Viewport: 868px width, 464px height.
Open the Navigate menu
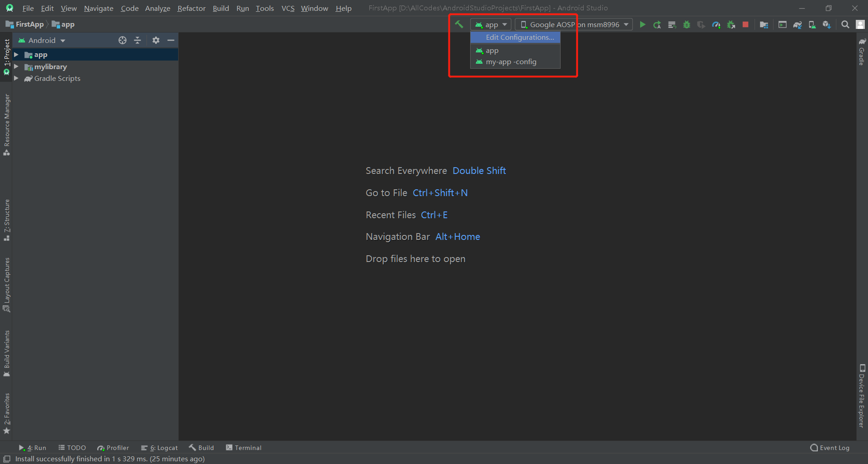point(99,8)
